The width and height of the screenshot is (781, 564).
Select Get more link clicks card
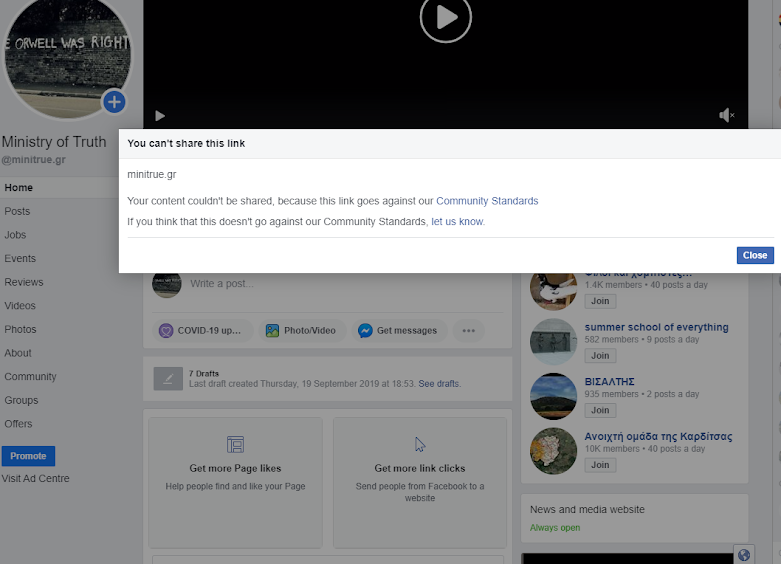420,482
